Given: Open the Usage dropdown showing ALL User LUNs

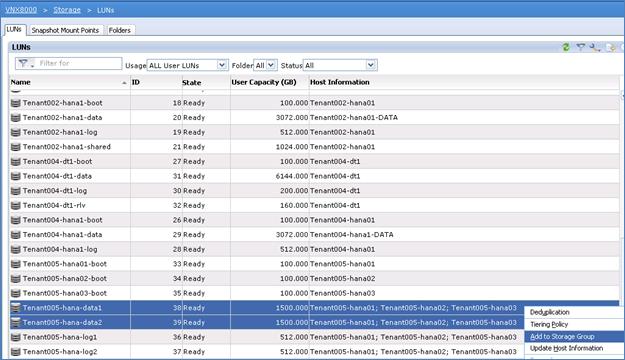Looking at the screenshot, I should (x=187, y=65).
